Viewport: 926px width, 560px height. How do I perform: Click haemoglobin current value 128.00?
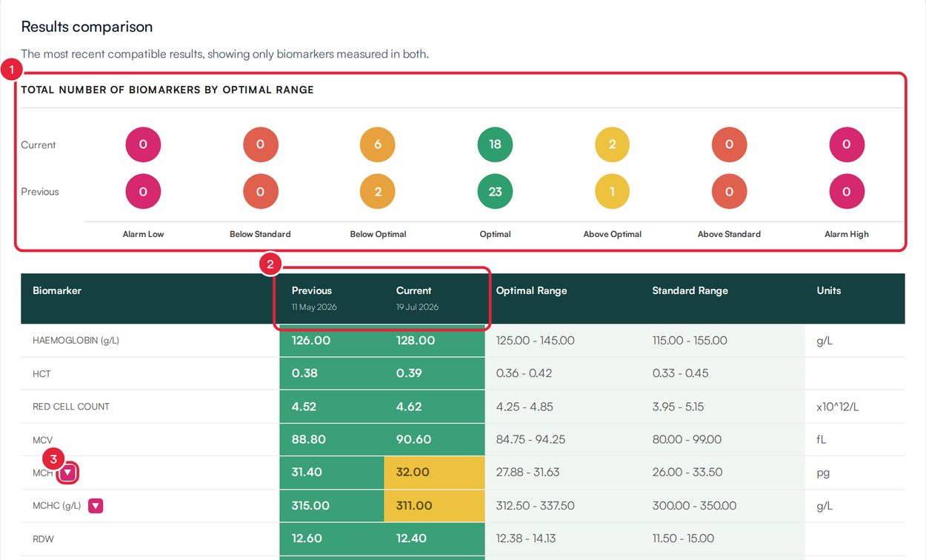(416, 341)
